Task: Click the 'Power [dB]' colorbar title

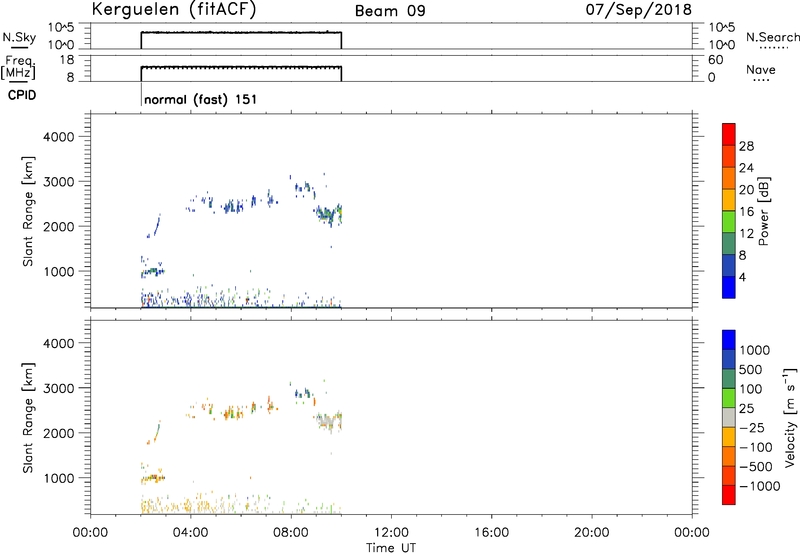Action: coord(763,211)
